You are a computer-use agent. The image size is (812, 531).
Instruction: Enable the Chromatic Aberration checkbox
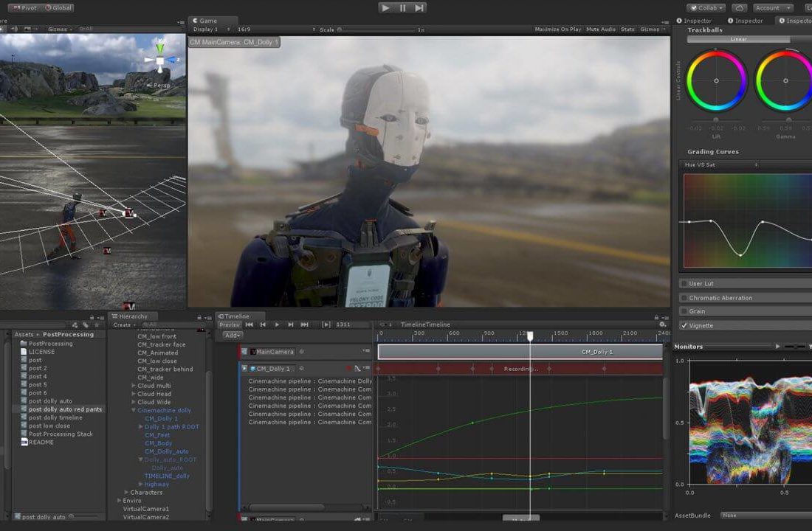[684, 298]
